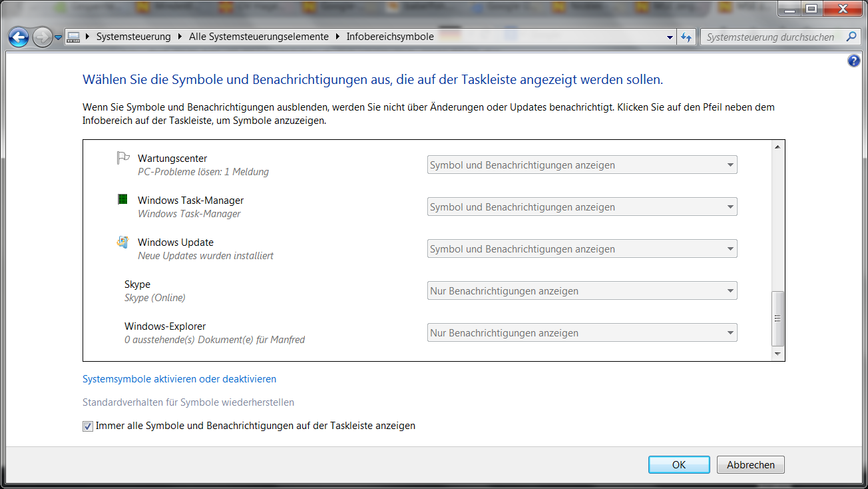Click the search magnifier icon
The image size is (868, 489).
(x=851, y=37)
